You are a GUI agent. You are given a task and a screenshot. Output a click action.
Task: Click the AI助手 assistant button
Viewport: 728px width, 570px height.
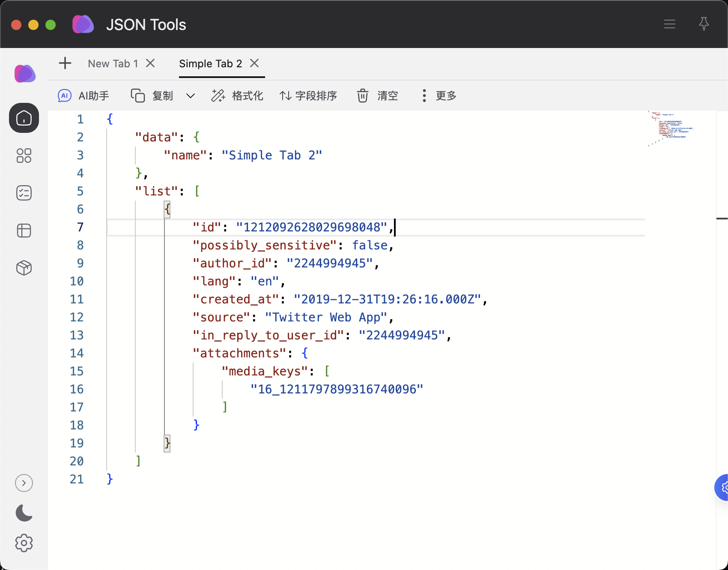(84, 96)
